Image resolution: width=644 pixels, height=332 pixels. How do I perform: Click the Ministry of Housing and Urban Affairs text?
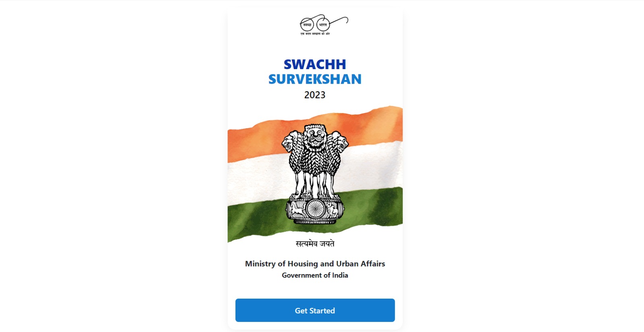315,264
